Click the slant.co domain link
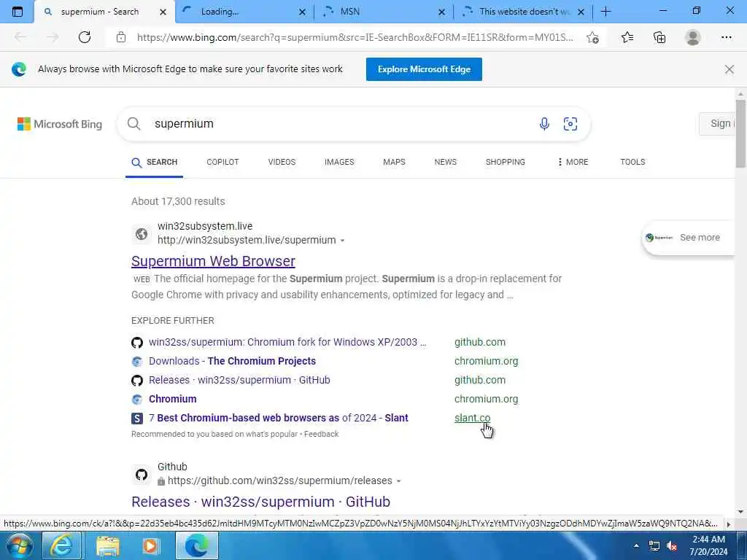 click(472, 418)
